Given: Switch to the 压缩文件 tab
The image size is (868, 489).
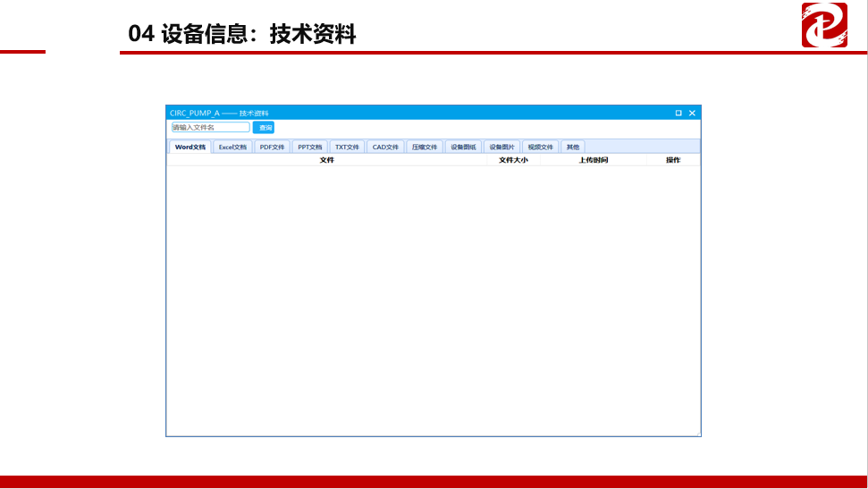Looking at the screenshot, I should (425, 147).
